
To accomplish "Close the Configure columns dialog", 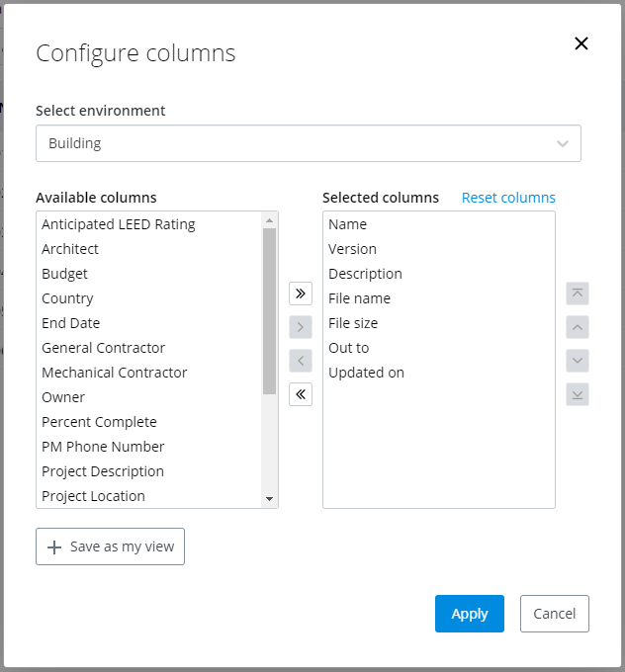I will [581, 43].
